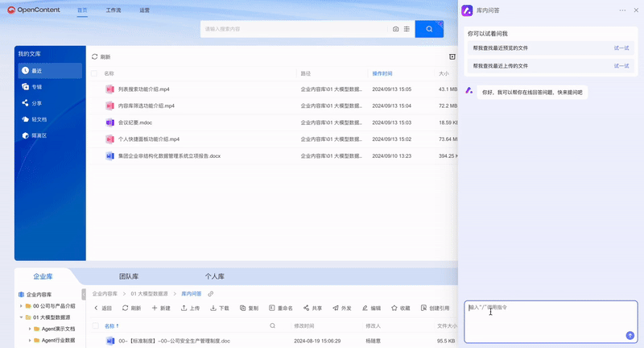Collapse tree panel with side handle
The height and width of the screenshot is (348, 644).
pos(84,294)
